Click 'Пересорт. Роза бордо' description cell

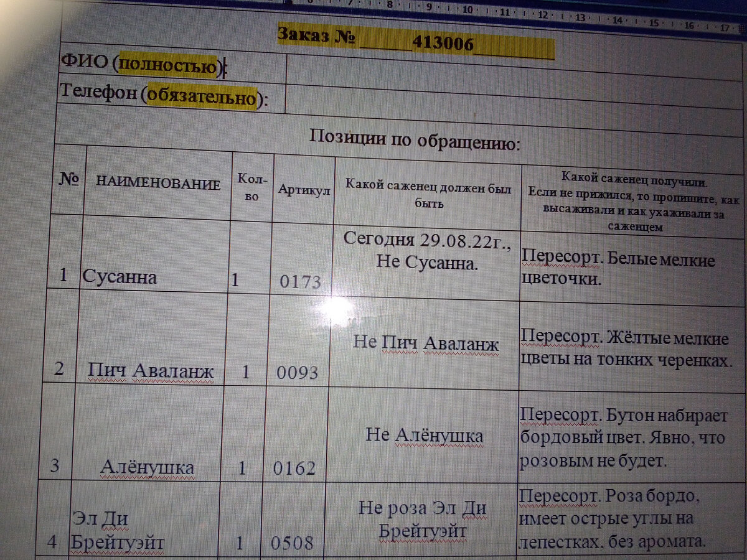coord(631,523)
